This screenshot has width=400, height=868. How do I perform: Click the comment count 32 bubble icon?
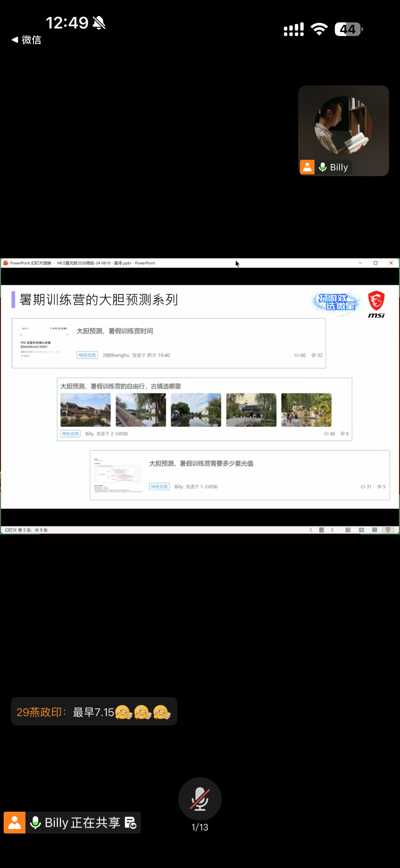314,355
